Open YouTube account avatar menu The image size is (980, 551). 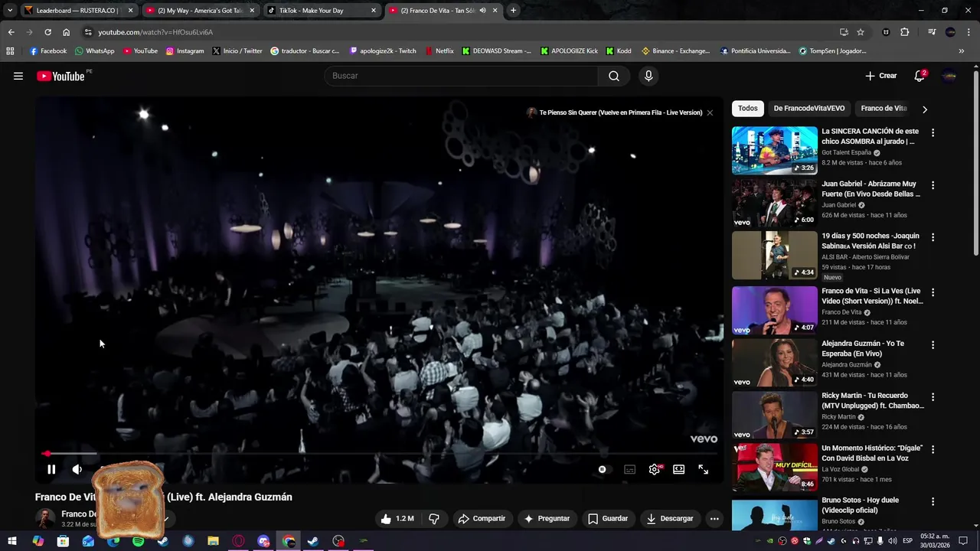point(949,76)
